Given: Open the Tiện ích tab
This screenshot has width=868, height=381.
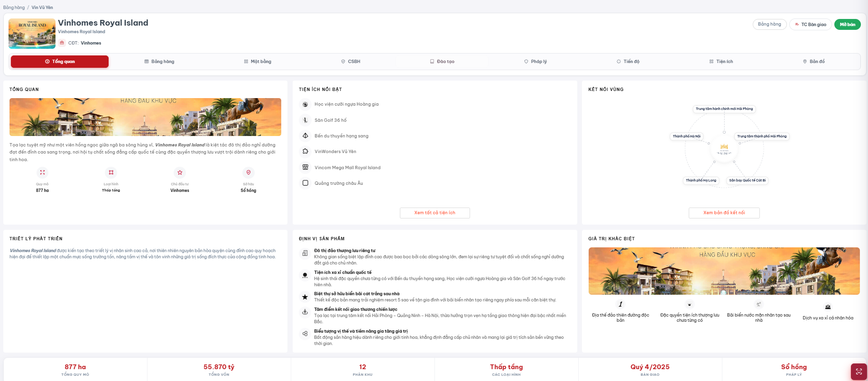Looking at the screenshot, I should [721, 62].
